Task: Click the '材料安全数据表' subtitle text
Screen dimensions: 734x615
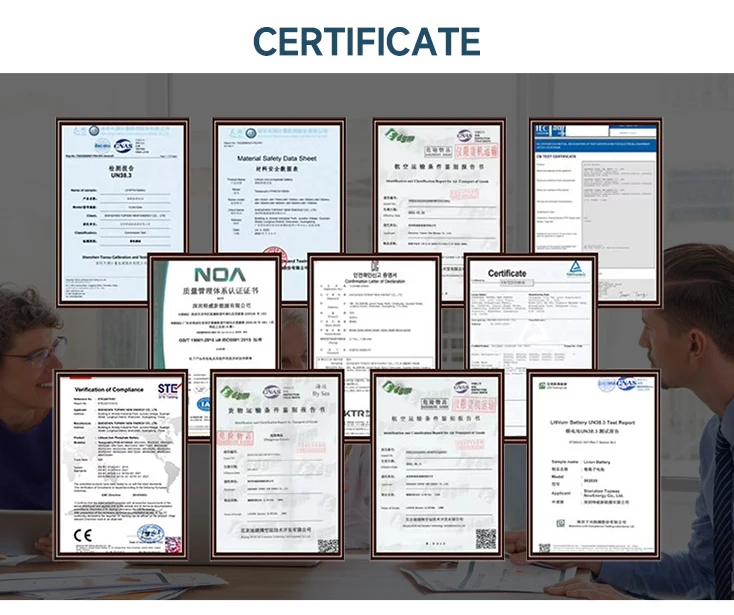Action: pyautogui.click(x=277, y=168)
